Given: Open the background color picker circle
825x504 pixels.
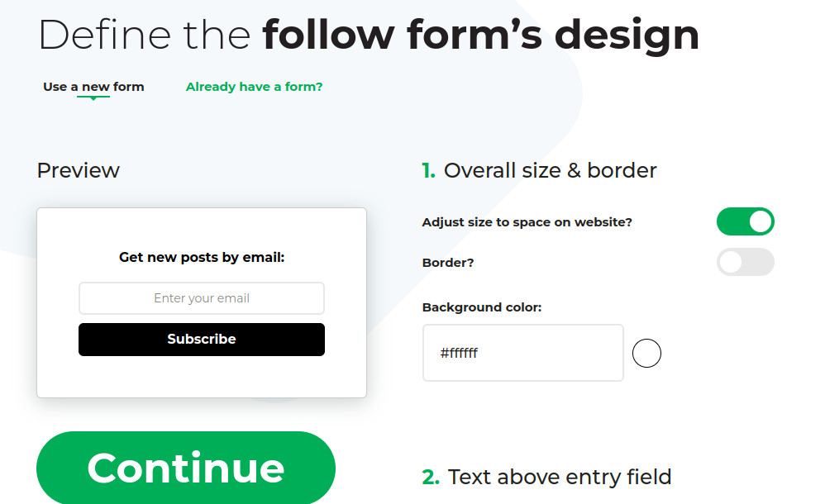Looking at the screenshot, I should click(x=646, y=353).
